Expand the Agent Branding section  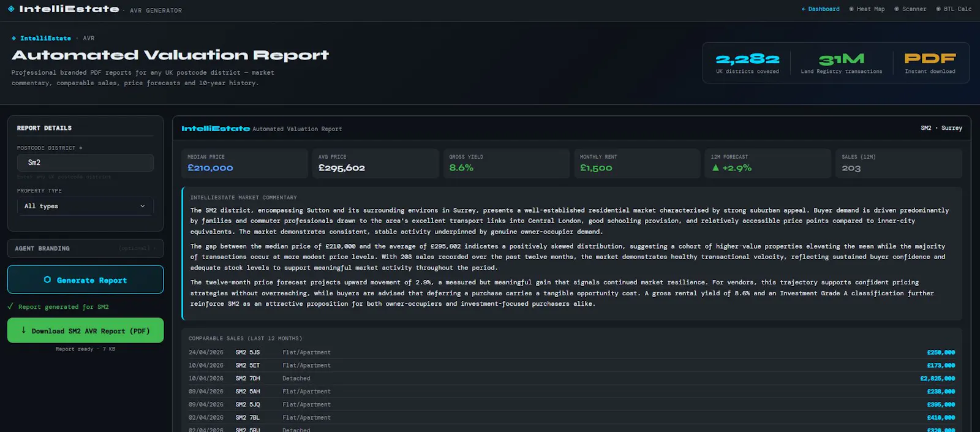(85, 248)
